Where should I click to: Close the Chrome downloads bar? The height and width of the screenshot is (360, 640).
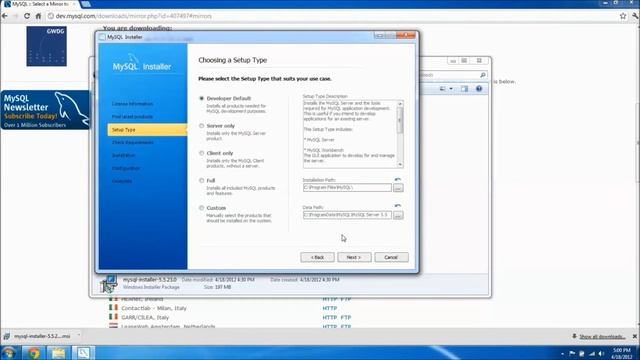pos(635,336)
